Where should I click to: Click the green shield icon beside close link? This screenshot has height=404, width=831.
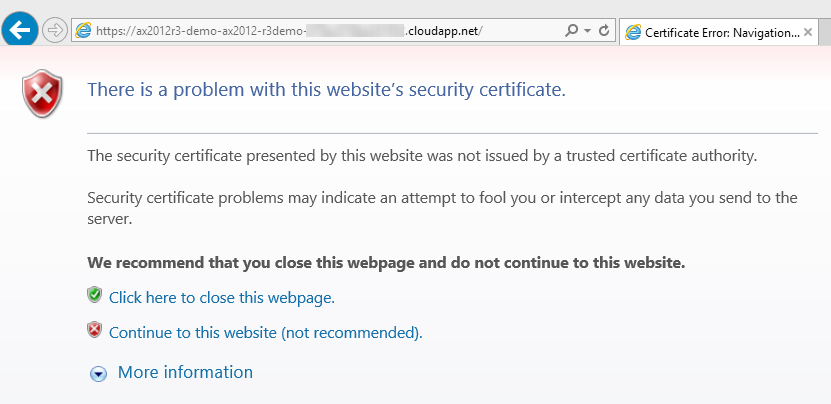pos(95,295)
